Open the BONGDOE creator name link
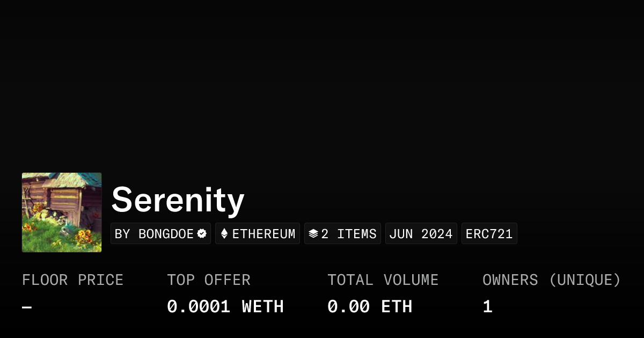The height and width of the screenshot is (338, 644). point(166,234)
